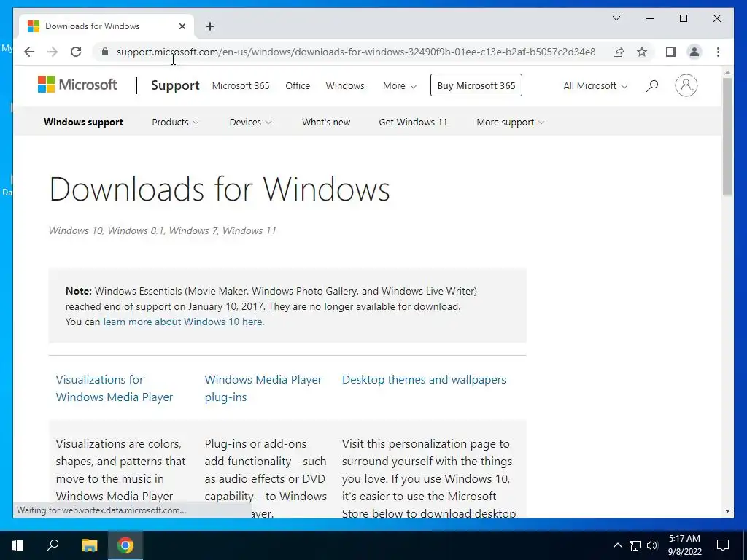747x560 pixels.
Task: Open File Explorer from the taskbar
Action: click(89, 545)
